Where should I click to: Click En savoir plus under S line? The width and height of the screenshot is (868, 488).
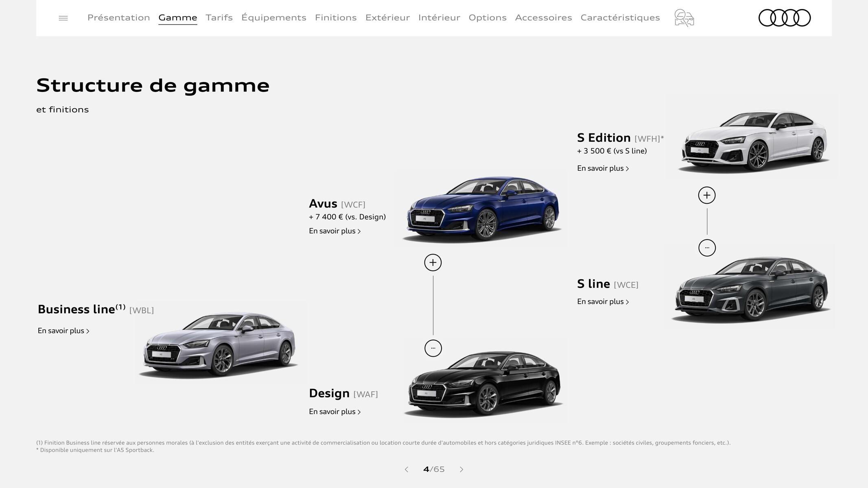click(603, 301)
